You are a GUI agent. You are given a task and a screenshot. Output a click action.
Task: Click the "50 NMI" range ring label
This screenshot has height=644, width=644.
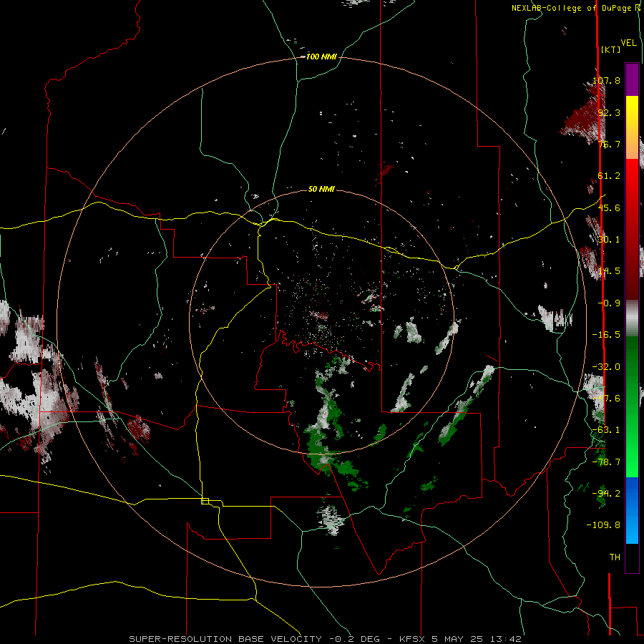(x=321, y=189)
